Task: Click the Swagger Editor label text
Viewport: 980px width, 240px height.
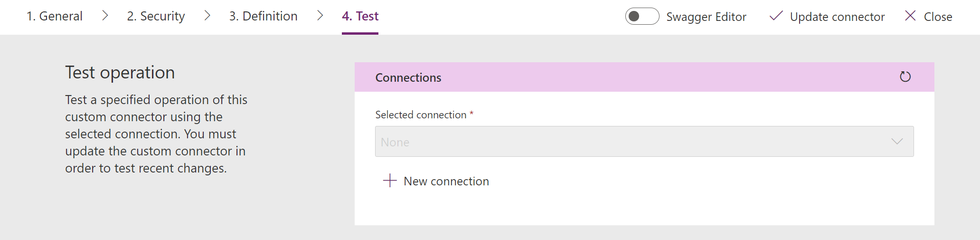Action: (706, 17)
